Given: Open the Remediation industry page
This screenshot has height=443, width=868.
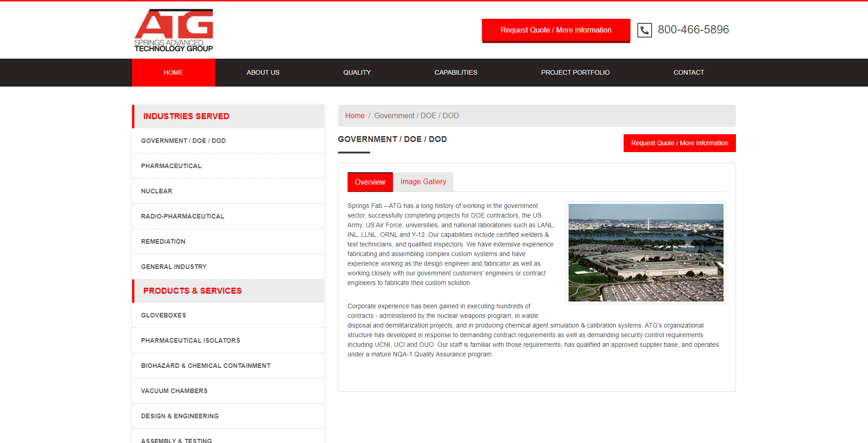Looking at the screenshot, I should point(163,241).
